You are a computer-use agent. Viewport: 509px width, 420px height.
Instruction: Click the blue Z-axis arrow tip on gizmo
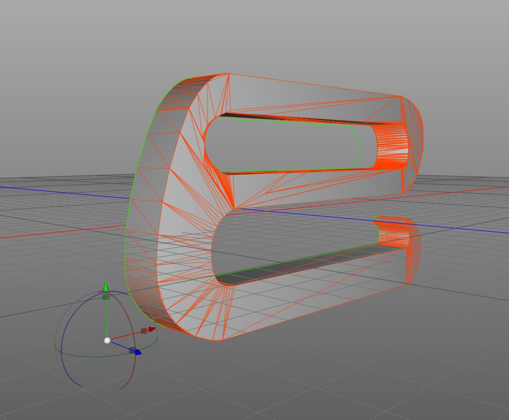(x=138, y=352)
